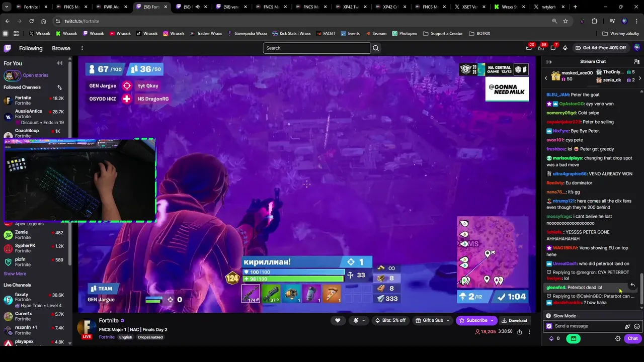The height and width of the screenshot is (362, 644).
Task: Click the search magnifier button
Action: (376, 48)
